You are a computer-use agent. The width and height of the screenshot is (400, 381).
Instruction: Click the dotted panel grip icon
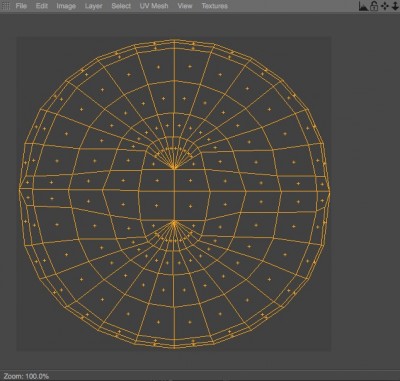pos(6,6)
